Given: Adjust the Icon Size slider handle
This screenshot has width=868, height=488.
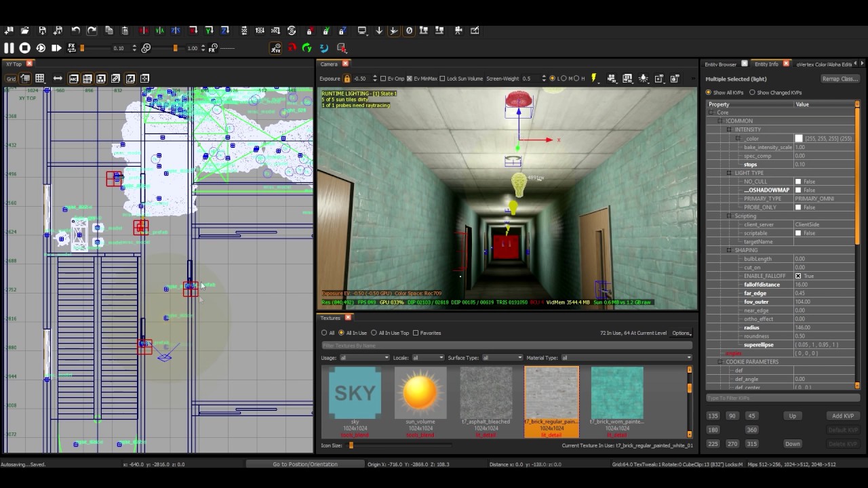Looking at the screenshot, I should tap(351, 445).
